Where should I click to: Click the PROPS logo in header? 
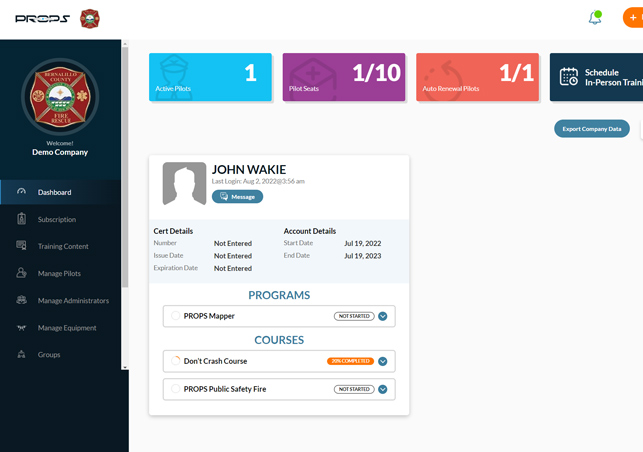tap(42, 19)
